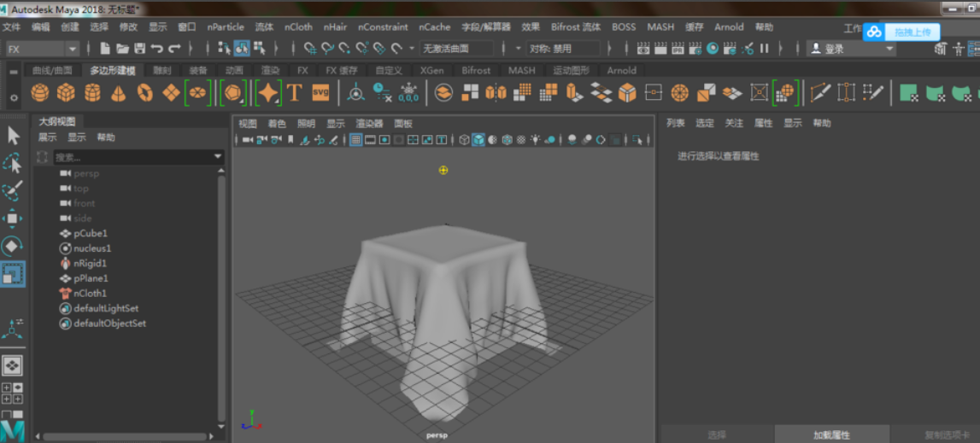Create a polygon sphere from the shelf
Viewport: 980px width, 443px height.
click(x=40, y=93)
